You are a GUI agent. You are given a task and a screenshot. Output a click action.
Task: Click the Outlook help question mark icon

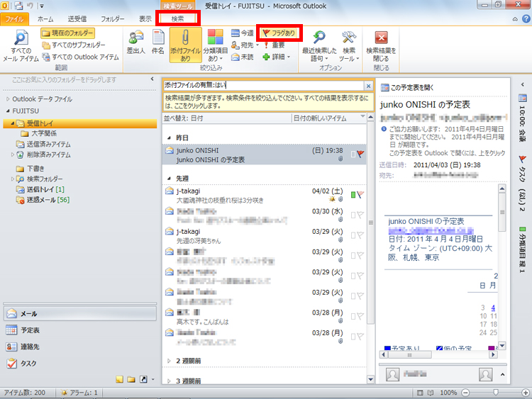click(526, 19)
